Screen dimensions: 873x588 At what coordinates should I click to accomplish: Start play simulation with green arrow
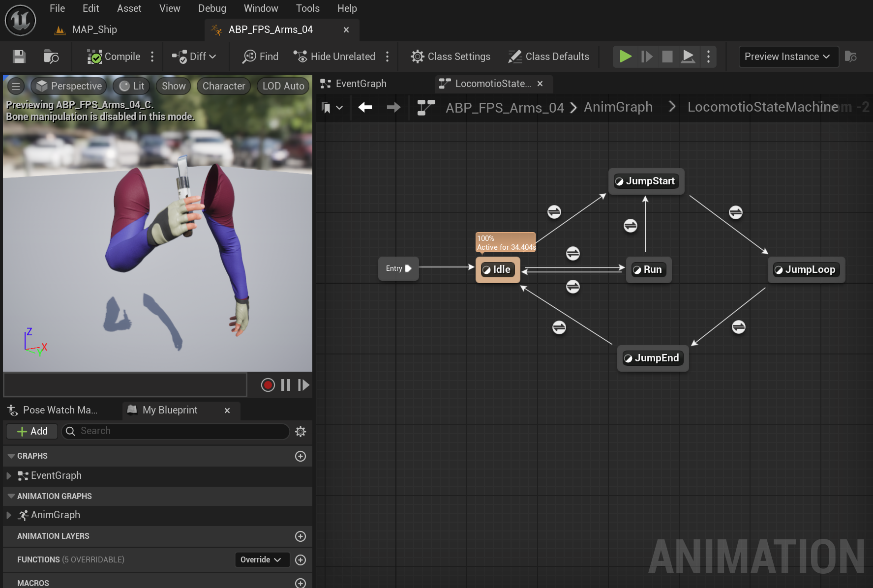coord(625,57)
